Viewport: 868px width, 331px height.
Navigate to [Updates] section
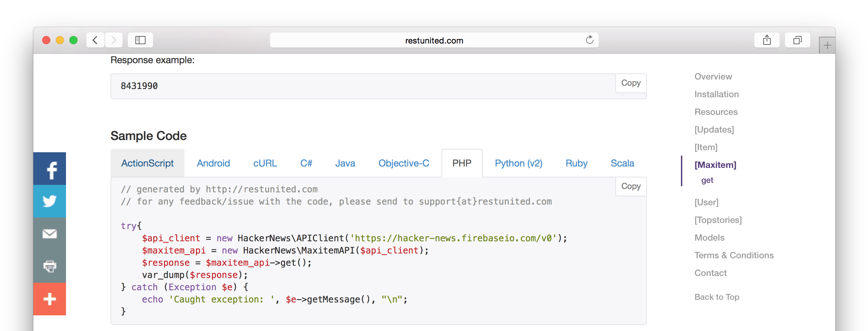click(x=714, y=129)
